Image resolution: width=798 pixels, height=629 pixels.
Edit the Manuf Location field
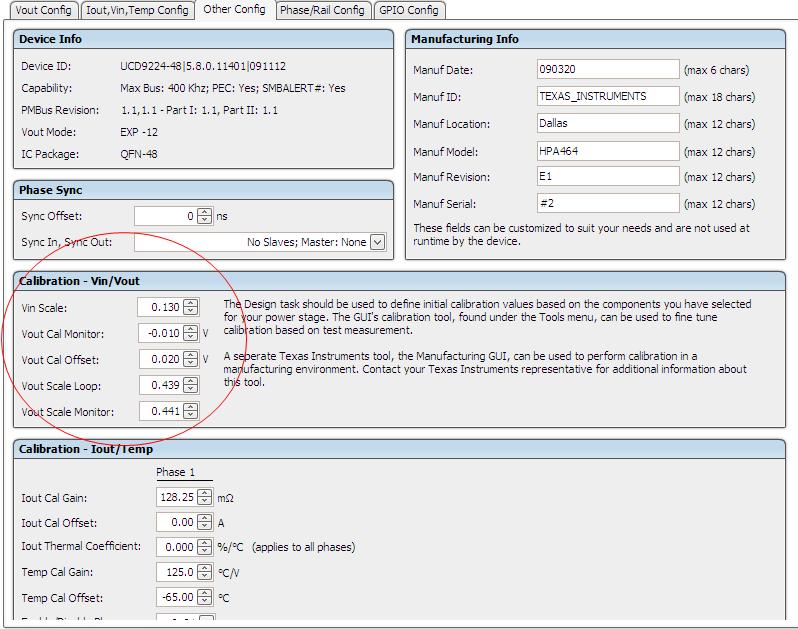(x=608, y=123)
